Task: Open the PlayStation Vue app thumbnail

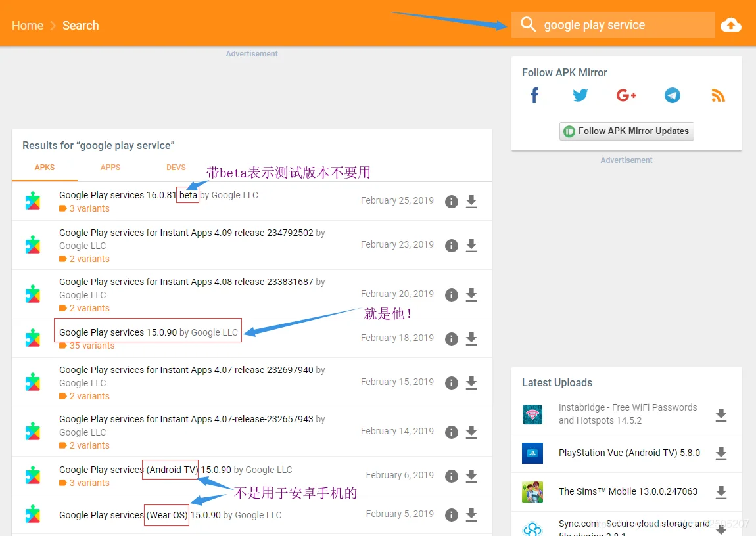Action: point(532,453)
